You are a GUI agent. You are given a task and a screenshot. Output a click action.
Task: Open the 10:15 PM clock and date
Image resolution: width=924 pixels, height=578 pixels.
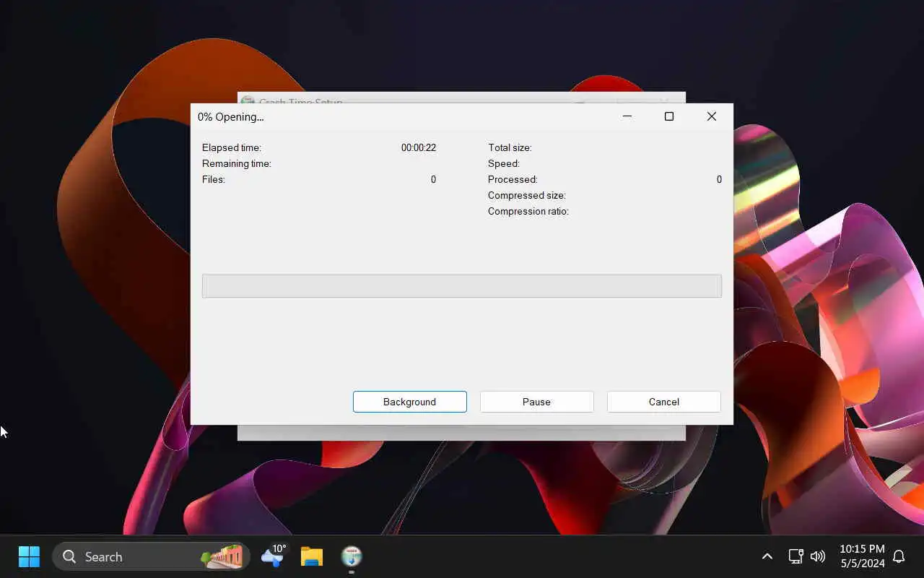pos(862,556)
